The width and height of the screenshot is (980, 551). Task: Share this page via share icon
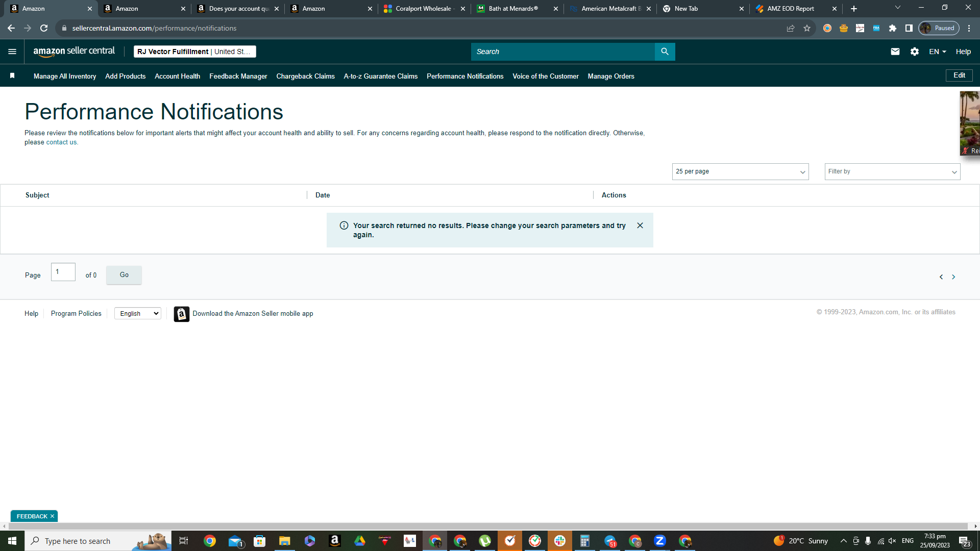(791, 28)
